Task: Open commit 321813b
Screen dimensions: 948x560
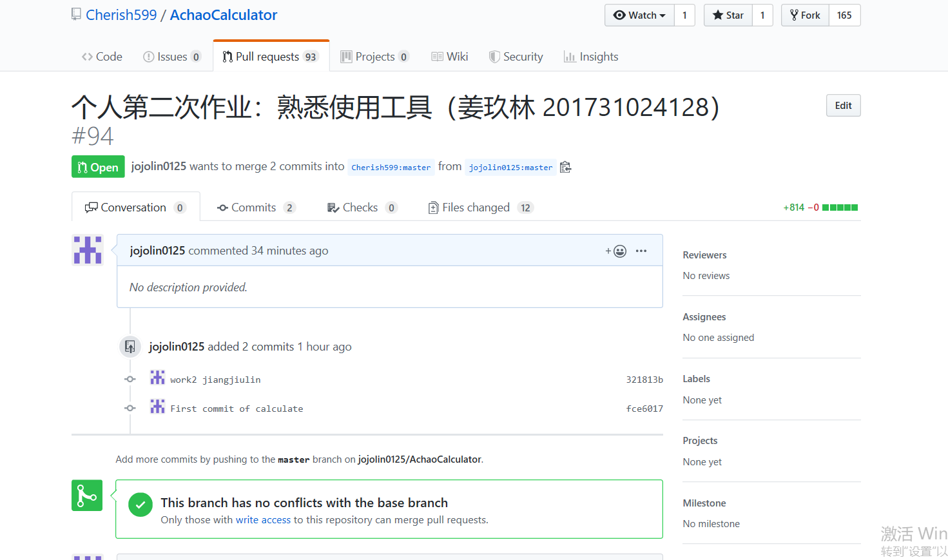Action: (644, 380)
